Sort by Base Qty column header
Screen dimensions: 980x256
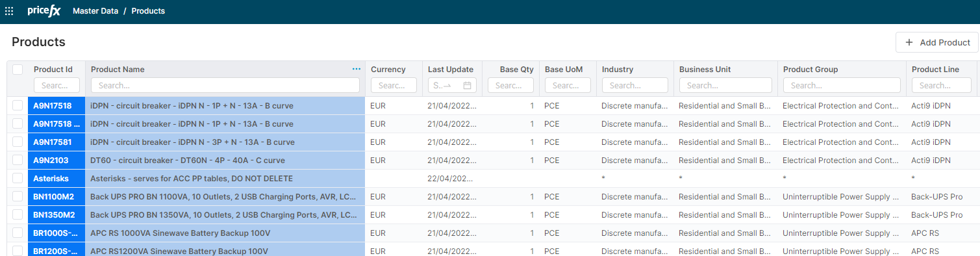(517, 70)
